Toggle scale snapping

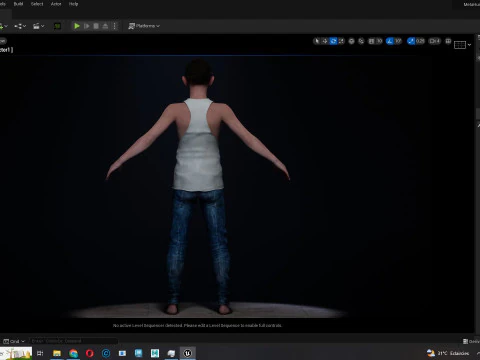click(x=411, y=41)
